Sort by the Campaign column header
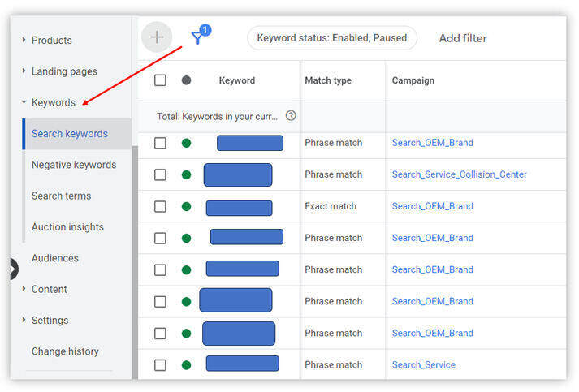This screenshot has width=579, height=392. (413, 80)
